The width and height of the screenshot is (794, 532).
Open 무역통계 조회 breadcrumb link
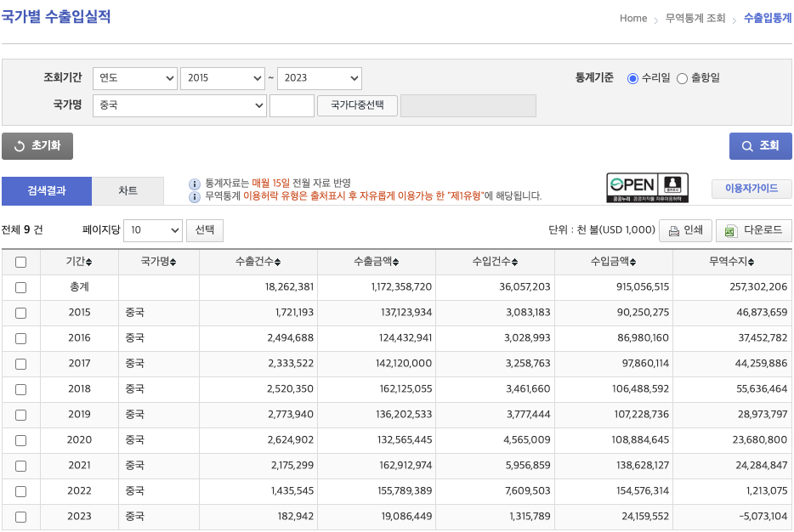point(695,18)
